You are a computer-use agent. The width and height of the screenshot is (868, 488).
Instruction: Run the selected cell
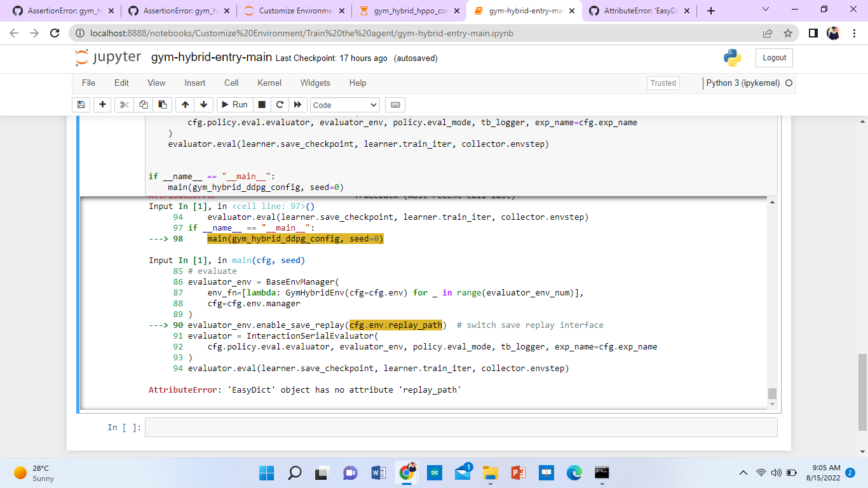233,104
